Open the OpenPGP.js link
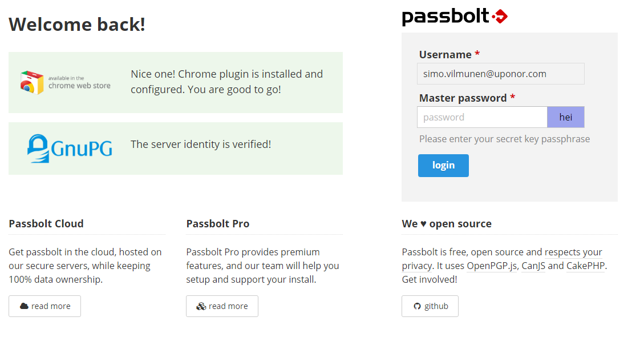 point(492,266)
